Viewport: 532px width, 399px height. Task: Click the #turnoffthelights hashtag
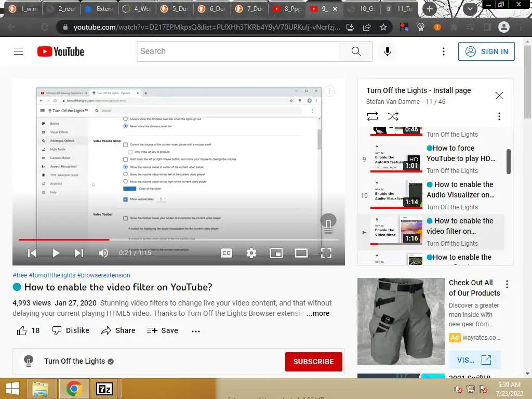pos(52,275)
